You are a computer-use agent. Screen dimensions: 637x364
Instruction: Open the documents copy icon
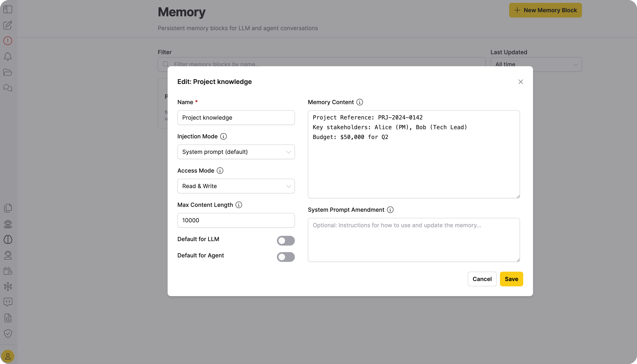8,208
